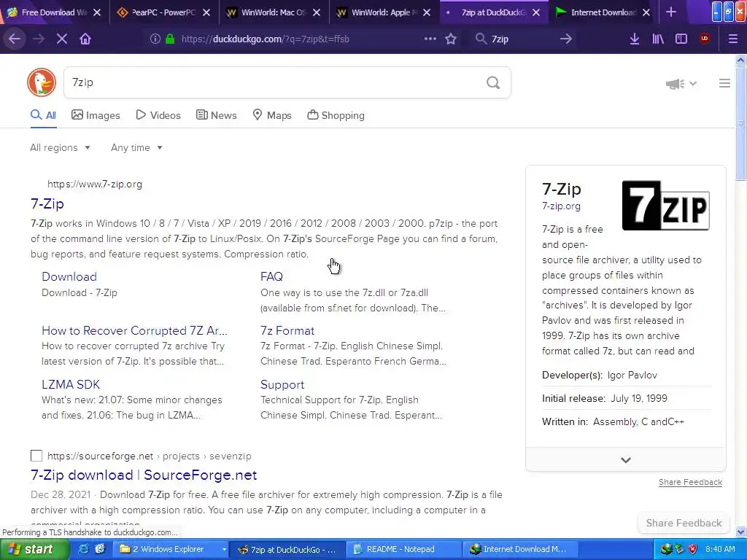
Task: Launch Internet Explorer from quick launch
Action: (83, 549)
